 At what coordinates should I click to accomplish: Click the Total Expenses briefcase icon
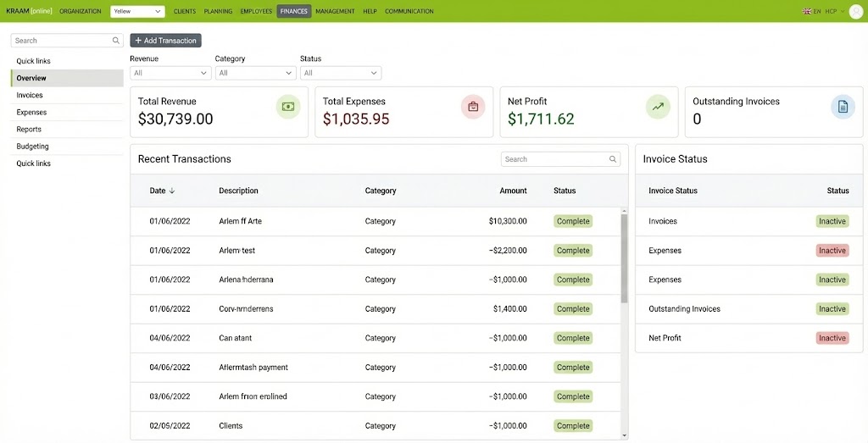click(473, 107)
